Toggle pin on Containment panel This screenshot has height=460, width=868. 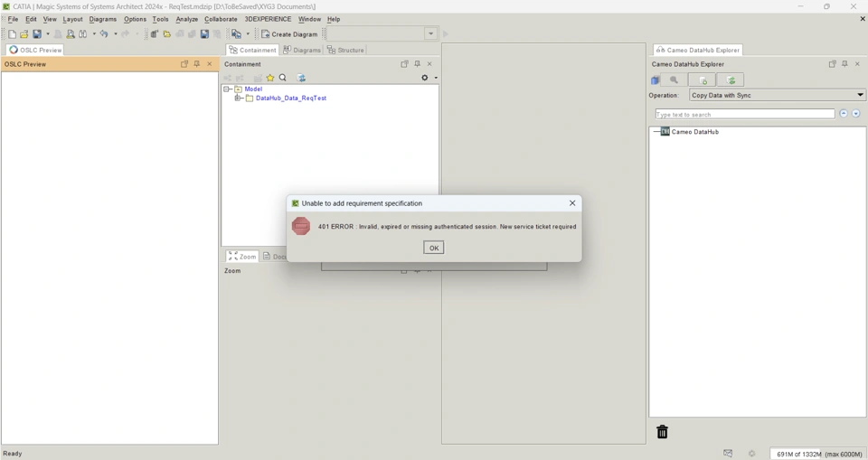(x=417, y=64)
